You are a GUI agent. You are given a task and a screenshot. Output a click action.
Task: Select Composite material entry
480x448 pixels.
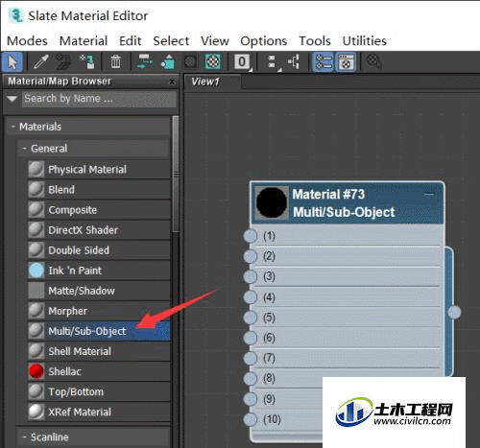click(x=99, y=210)
